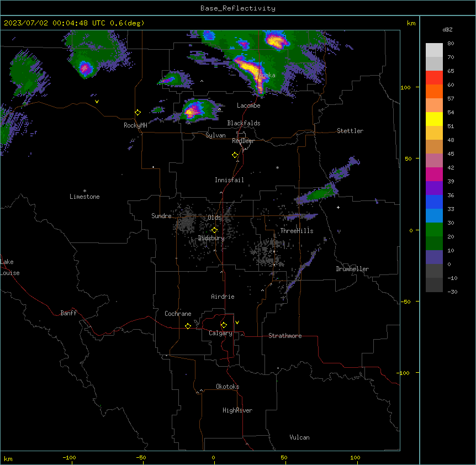Select the green 20-30 dBZ legend swatch

[434, 230]
